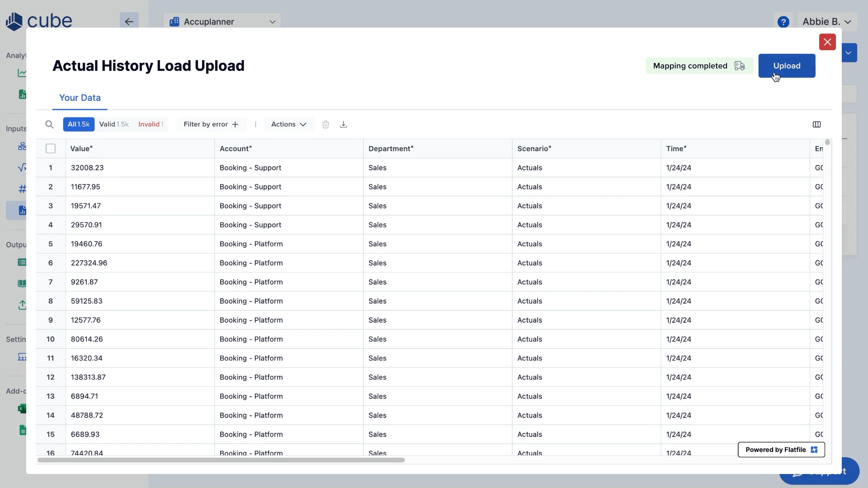Click the horizontal scrollbar at table bottom
The image size is (868, 488).
pos(221,460)
